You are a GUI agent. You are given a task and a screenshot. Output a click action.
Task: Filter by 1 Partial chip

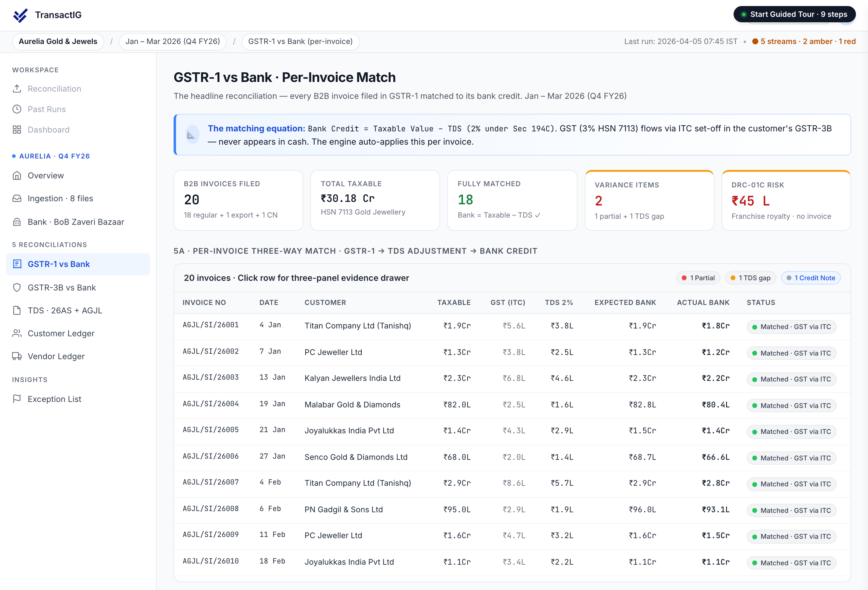(x=698, y=278)
